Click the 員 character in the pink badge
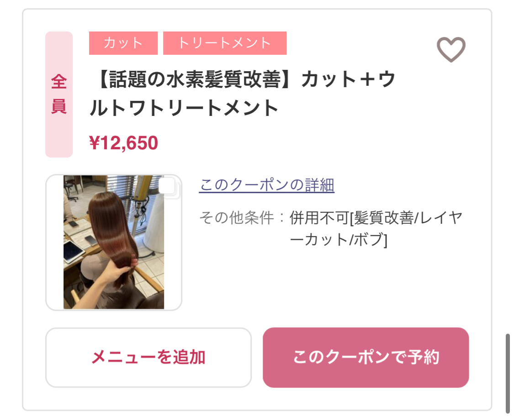Image resolution: width=514 pixels, height=420 pixels. click(59, 106)
